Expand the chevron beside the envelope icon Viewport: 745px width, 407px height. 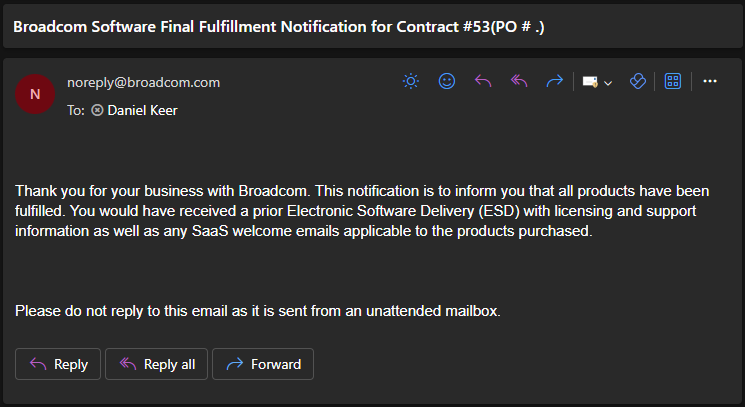[608, 83]
